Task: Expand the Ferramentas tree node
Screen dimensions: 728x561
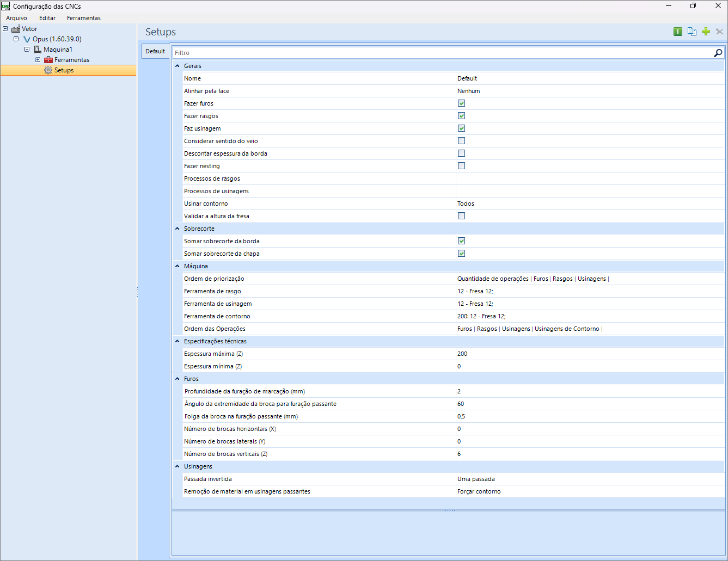Action: point(38,60)
